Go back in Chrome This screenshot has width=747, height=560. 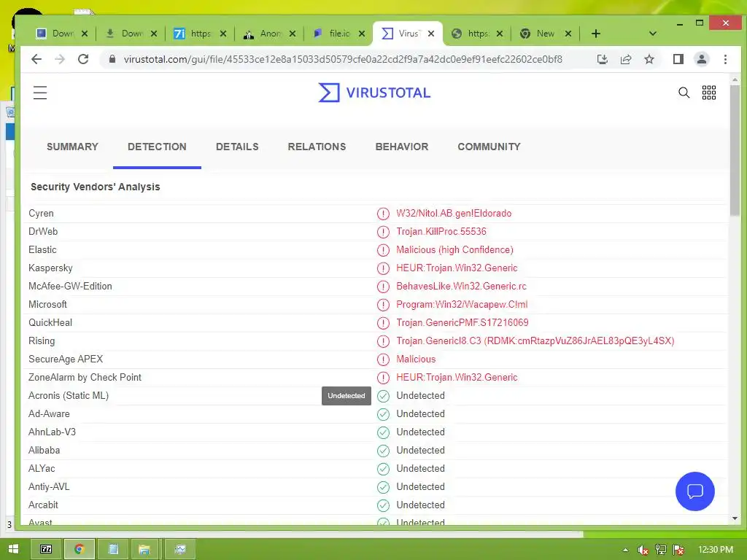coord(36,59)
